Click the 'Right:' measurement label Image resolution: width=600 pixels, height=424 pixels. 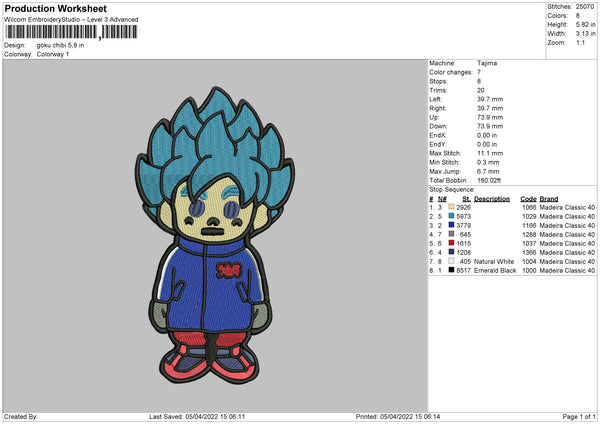(437, 108)
